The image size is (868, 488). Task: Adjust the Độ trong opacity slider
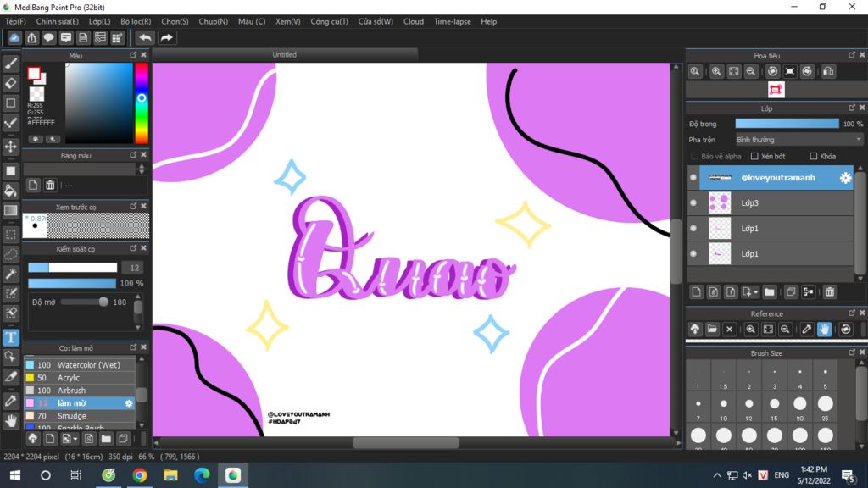coord(787,124)
